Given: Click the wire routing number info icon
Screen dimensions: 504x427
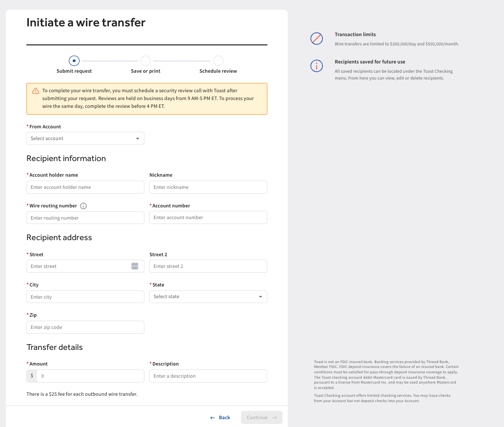Looking at the screenshot, I should pos(83,206).
